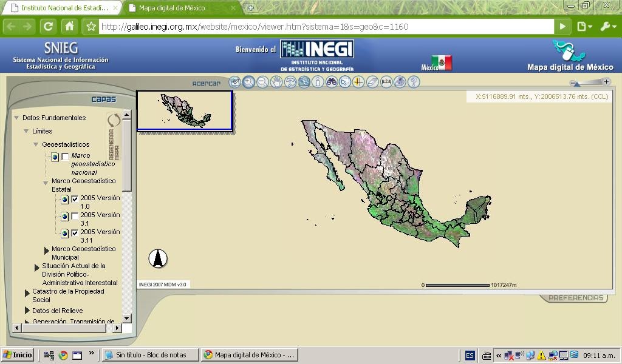
Task: Click globe icon beside 2005 Versión 1.0
Action: pos(64,200)
